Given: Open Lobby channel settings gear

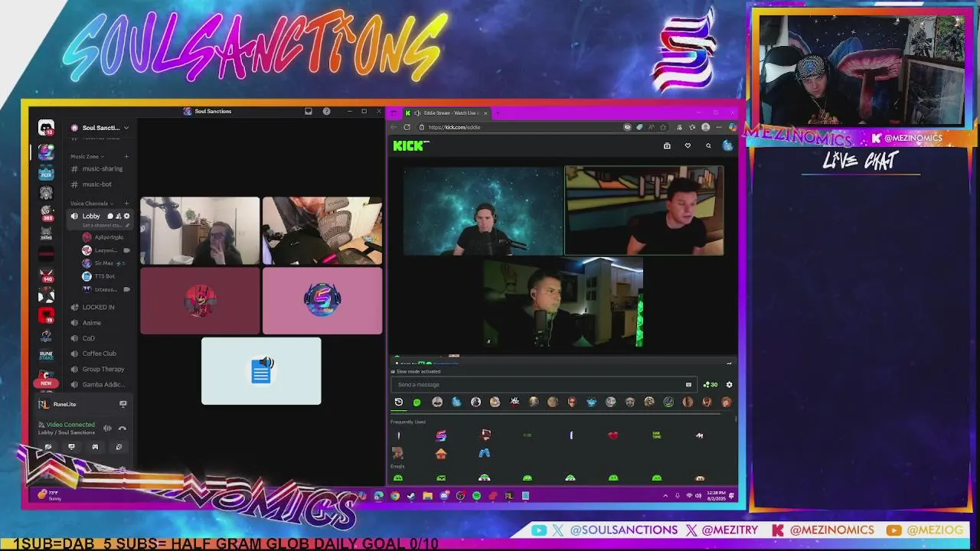Looking at the screenshot, I should [127, 216].
